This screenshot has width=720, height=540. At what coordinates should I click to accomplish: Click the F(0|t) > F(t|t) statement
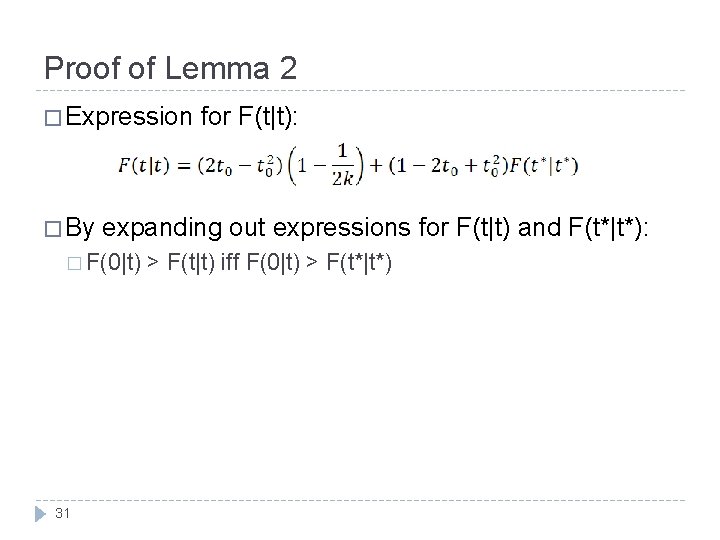tap(151, 263)
